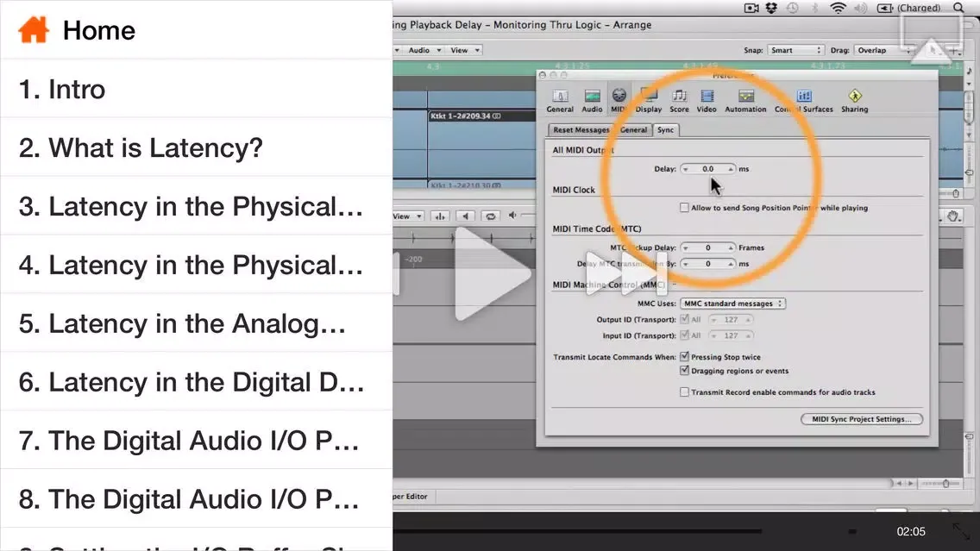
Task: Switch to Reset Messages tab
Action: tap(581, 130)
